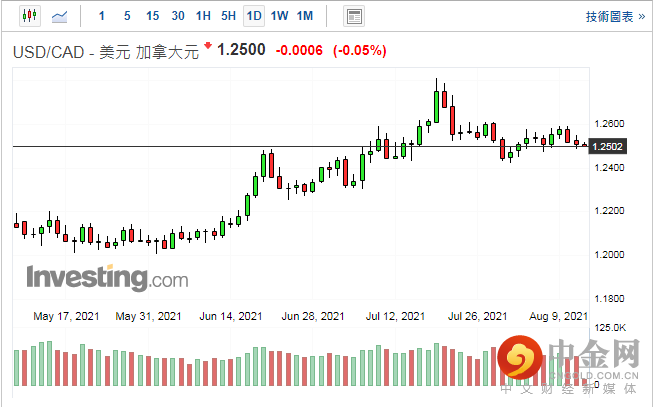Click the Jul 12, 2021 date label

395,317
